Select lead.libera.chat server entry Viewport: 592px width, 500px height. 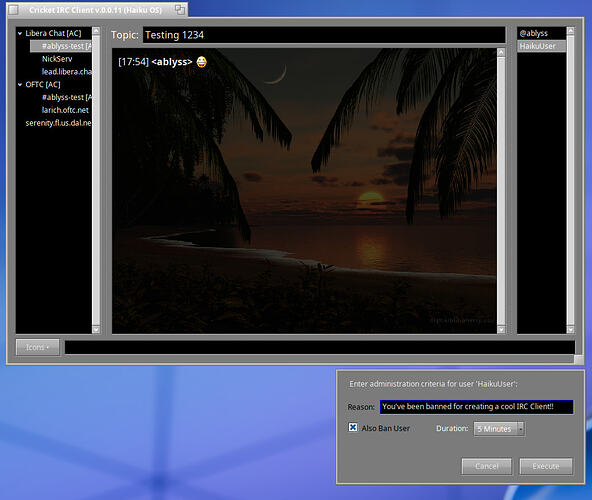coord(66,72)
